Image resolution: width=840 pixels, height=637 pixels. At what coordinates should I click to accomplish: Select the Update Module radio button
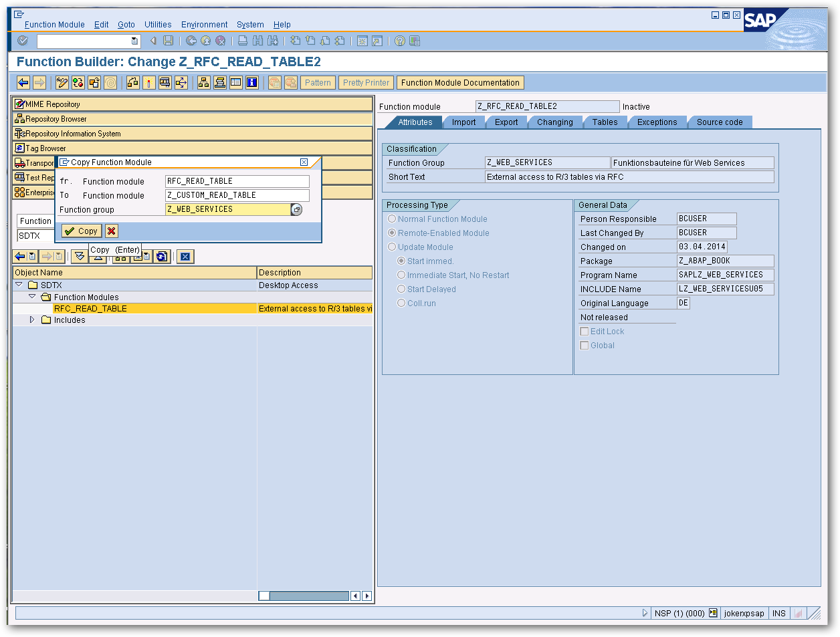pyautogui.click(x=392, y=247)
